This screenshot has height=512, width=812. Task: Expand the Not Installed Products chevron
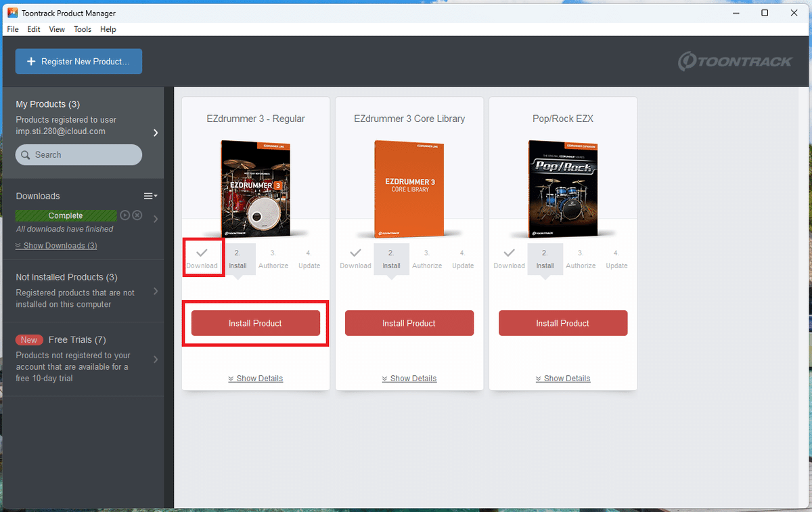[156, 291]
